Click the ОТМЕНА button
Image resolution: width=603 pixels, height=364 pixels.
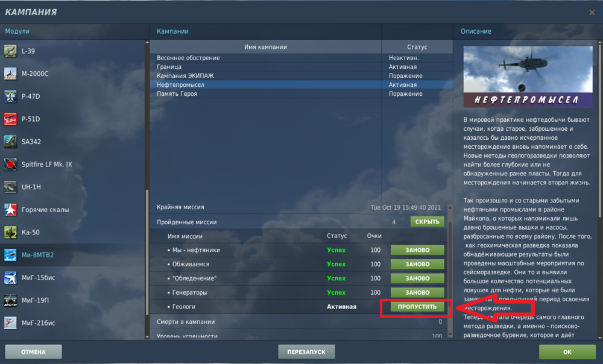(33, 352)
